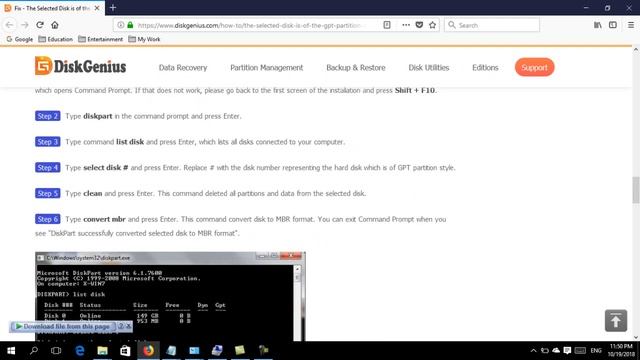640x360 pixels.
Task: Open Editions menu item
Action: [485, 68]
